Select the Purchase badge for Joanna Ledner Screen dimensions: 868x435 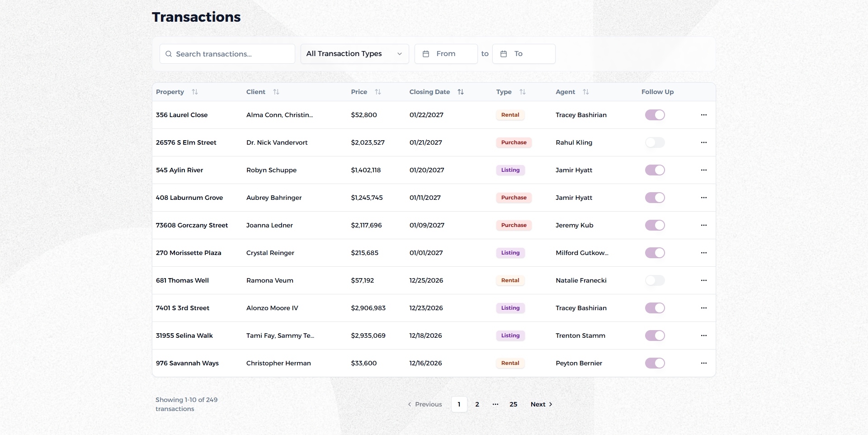click(514, 225)
